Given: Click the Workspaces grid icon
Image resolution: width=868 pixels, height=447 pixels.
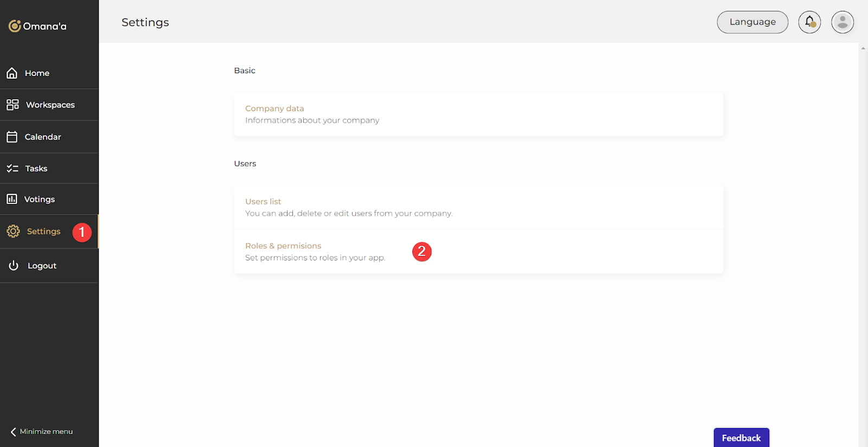Looking at the screenshot, I should point(12,105).
